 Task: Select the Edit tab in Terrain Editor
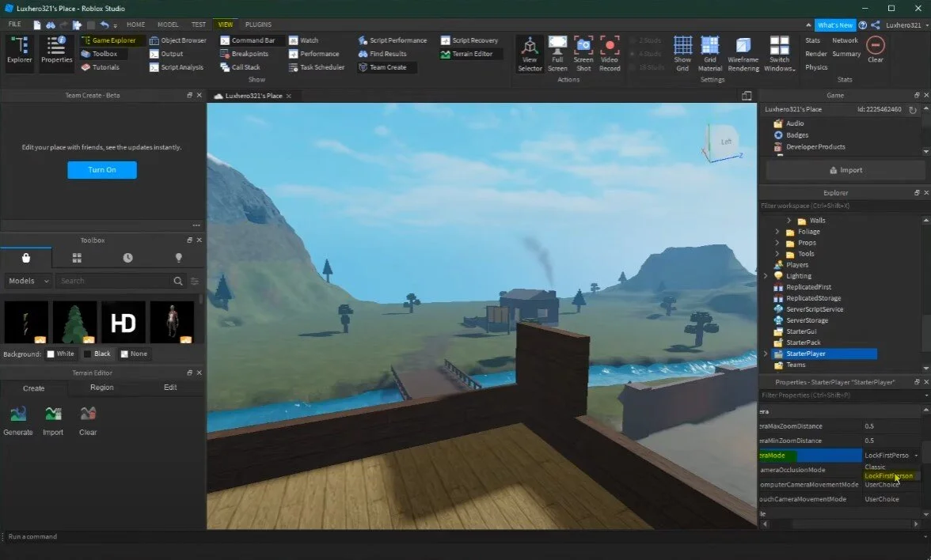click(x=169, y=388)
